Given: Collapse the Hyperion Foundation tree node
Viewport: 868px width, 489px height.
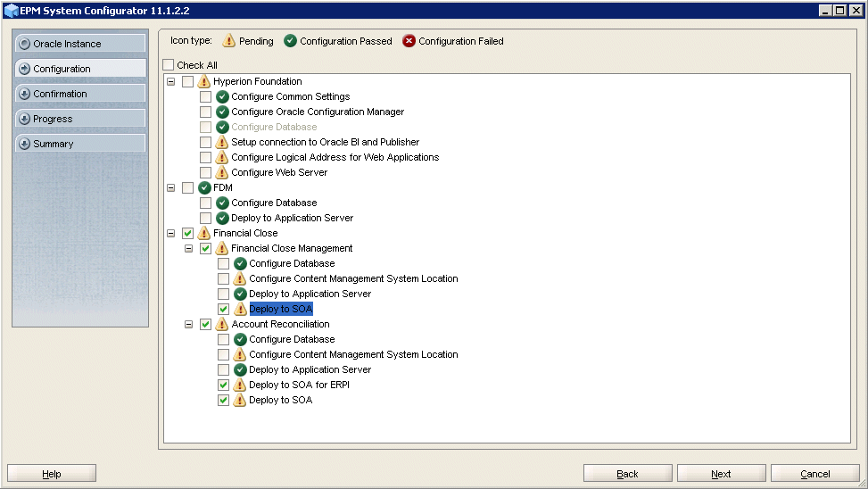Looking at the screenshot, I should 171,81.
